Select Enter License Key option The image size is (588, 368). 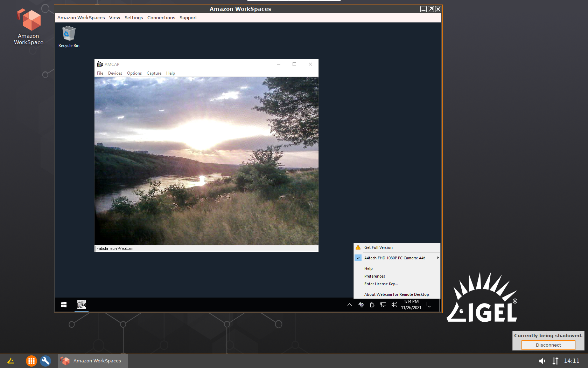pyautogui.click(x=397, y=284)
